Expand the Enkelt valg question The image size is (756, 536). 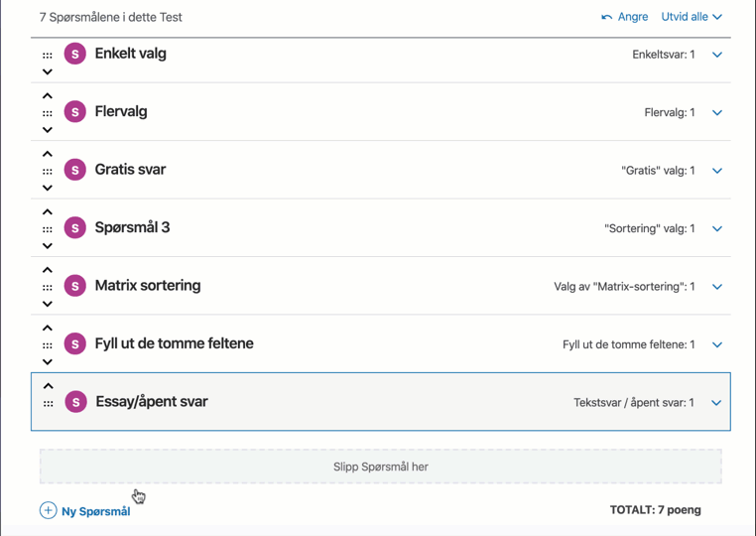click(x=717, y=55)
